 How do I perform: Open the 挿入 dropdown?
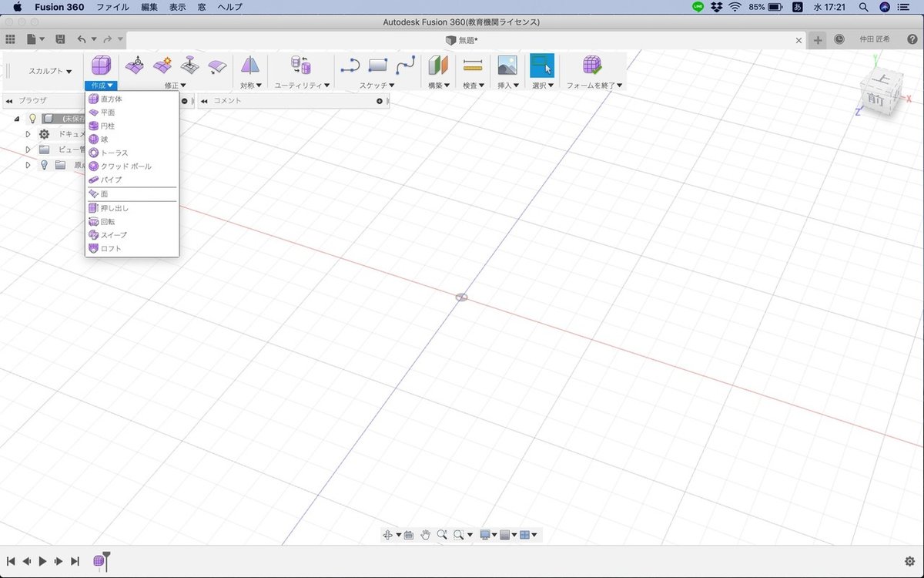coord(508,86)
